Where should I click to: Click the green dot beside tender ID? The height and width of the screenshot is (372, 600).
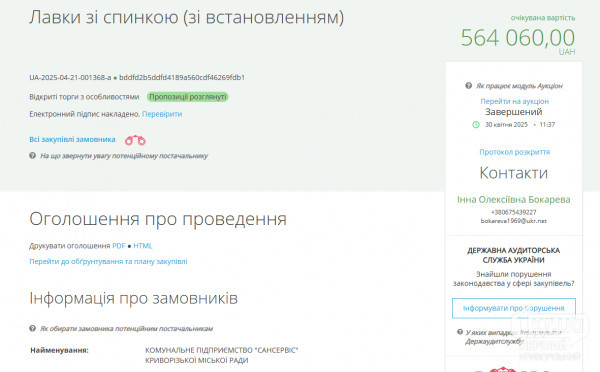point(115,78)
